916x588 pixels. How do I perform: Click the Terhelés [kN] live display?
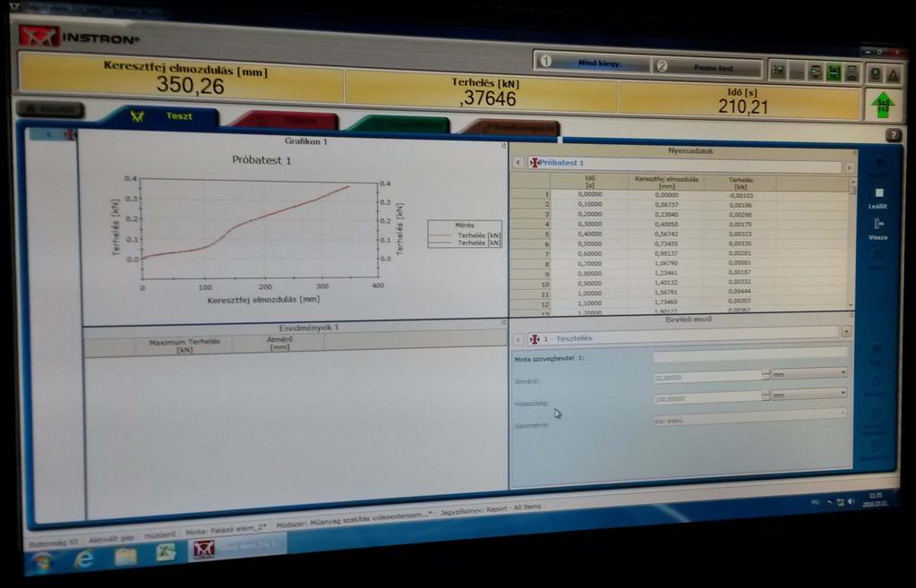(x=482, y=92)
